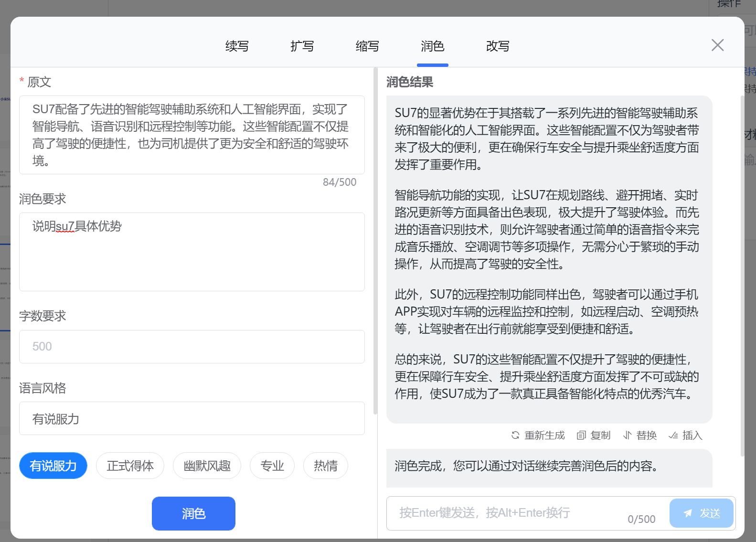
Task: Switch to the 扩写 tab
Action: pyautogui.click(x=302, y=46)
